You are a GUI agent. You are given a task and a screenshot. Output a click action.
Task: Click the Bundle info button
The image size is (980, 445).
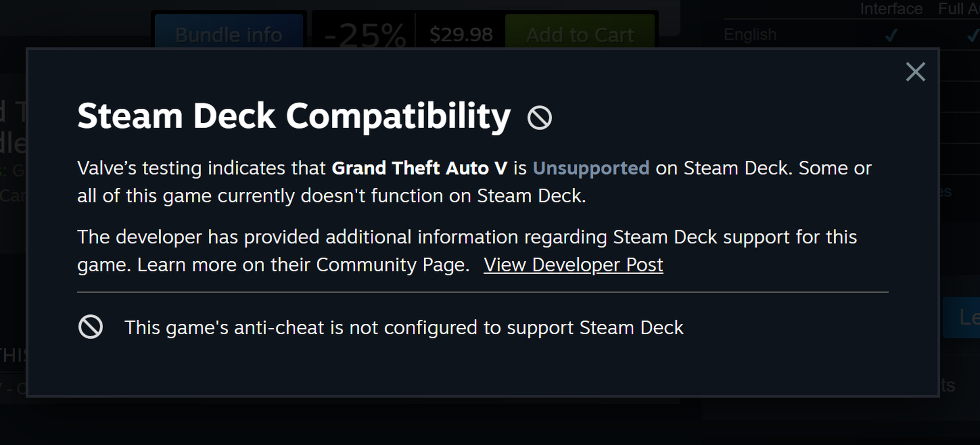[x=229, y=33]
